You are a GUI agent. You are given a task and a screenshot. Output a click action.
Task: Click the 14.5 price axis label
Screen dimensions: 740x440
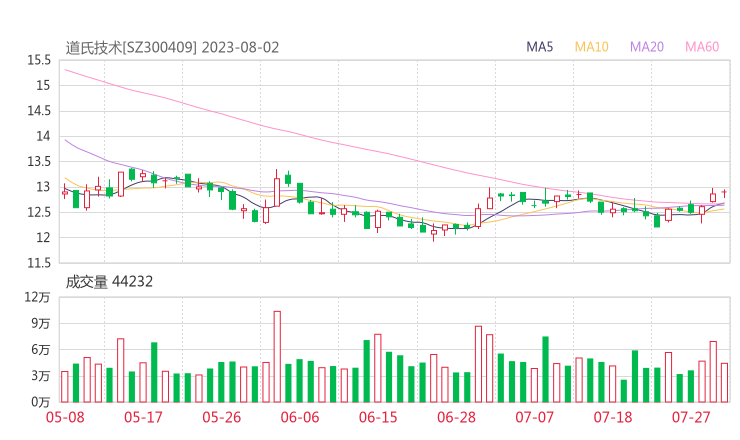coord(39,111)
